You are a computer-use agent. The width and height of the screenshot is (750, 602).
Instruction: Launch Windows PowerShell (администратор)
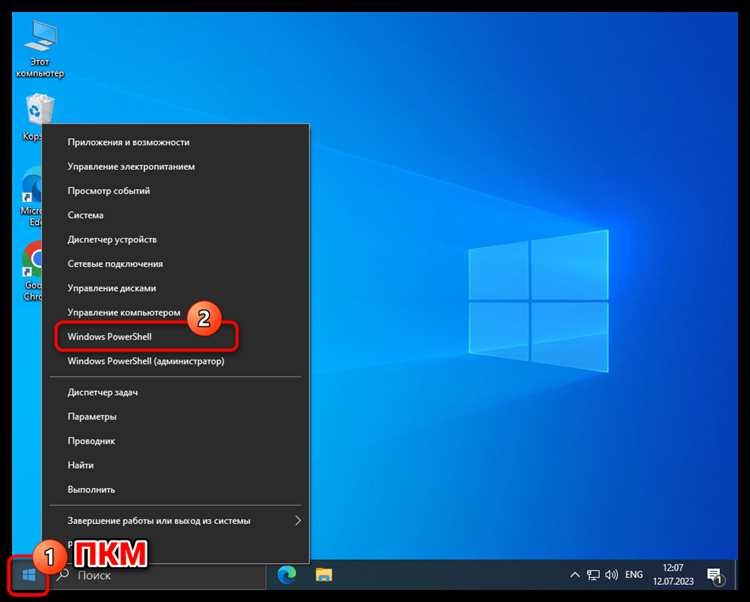coord(176,361)
